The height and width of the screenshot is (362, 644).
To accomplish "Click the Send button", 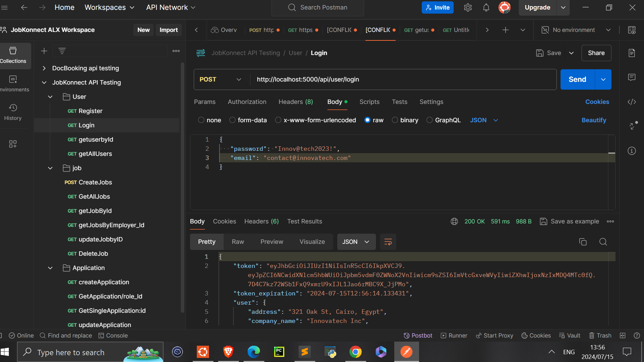I will [x=577, y=79].
